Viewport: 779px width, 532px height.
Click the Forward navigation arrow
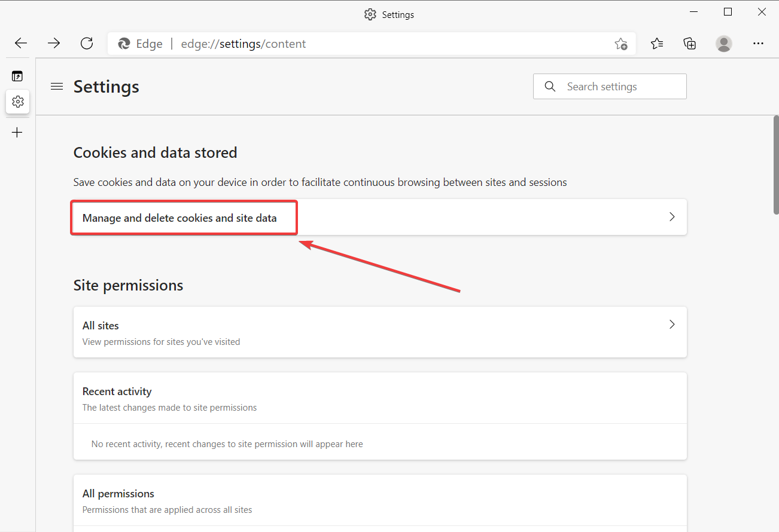tap(54, 43)
